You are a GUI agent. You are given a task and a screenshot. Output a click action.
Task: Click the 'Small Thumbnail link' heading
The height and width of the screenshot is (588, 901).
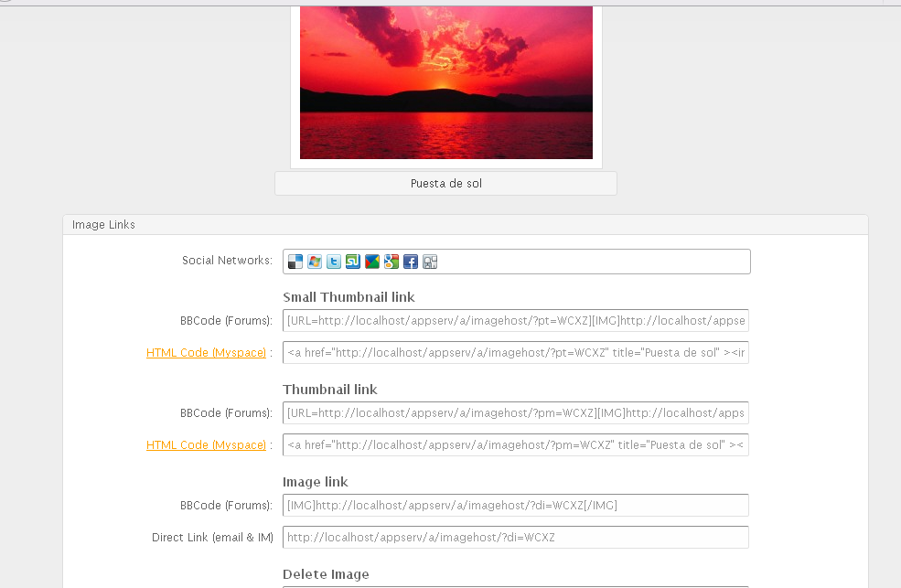[349, 297]
